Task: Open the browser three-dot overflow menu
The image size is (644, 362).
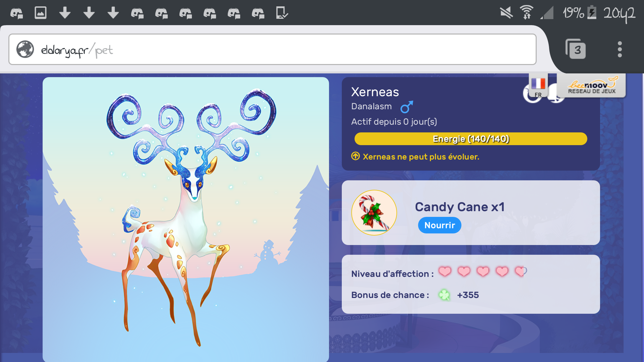Action: (620, 49)
